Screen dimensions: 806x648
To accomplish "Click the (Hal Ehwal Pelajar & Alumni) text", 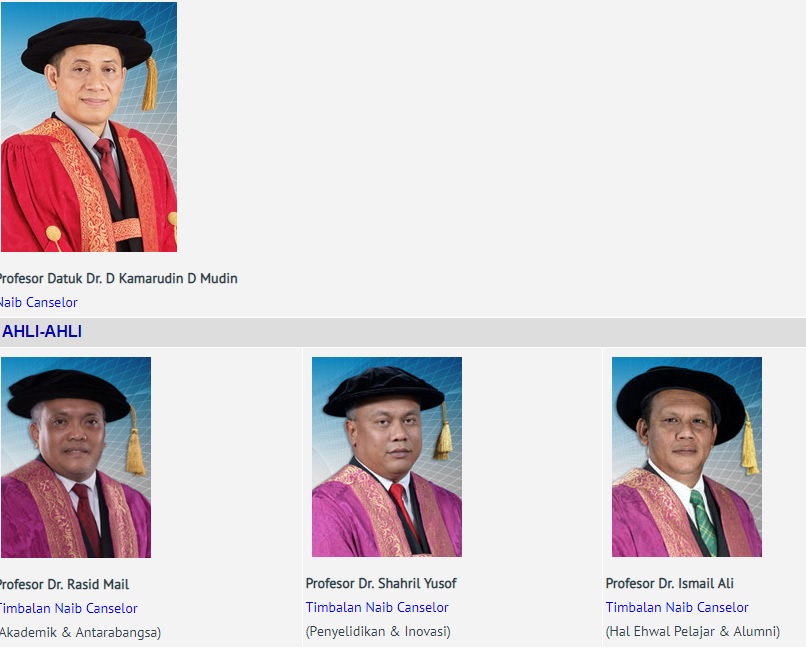I will tap(693, 631).
